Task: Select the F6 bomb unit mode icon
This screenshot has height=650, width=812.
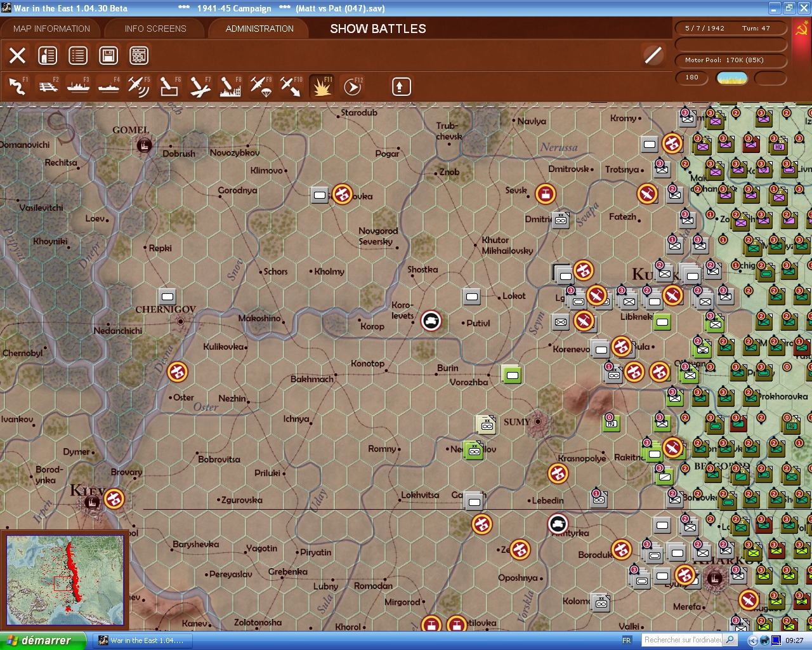Action: [169, 86]
